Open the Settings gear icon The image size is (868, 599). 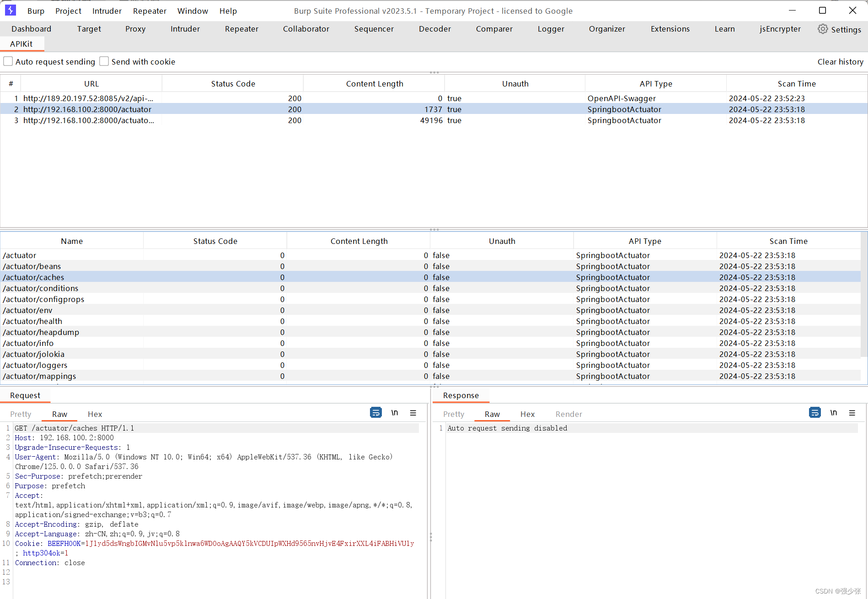pyautogui.click(x=823, y=29)
